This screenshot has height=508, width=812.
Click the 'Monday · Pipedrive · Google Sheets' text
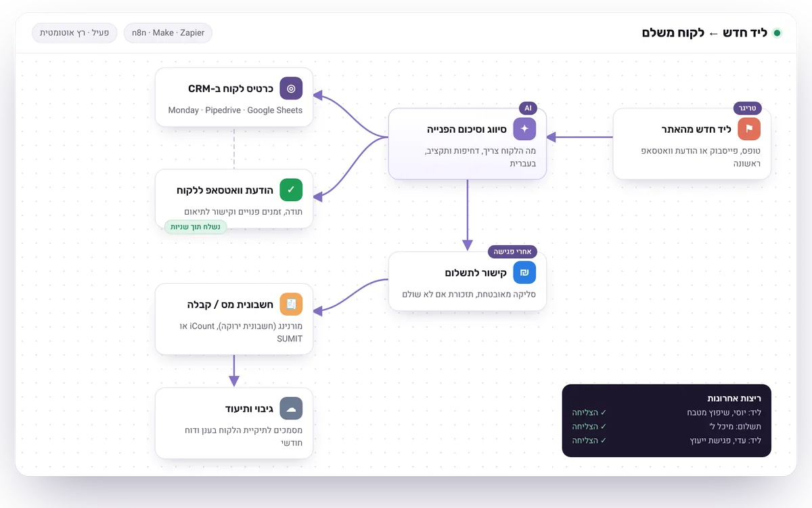tap(235, 110)
